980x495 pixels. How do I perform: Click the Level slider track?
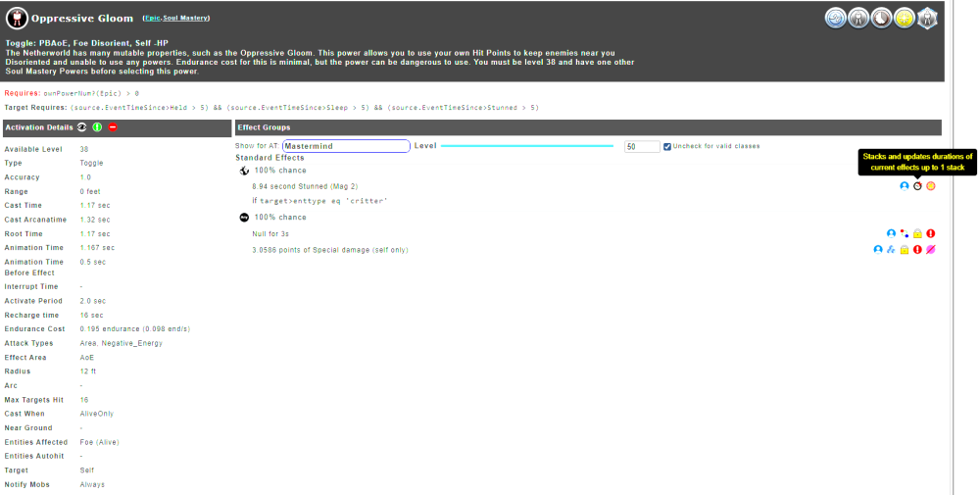click(529, 146)
